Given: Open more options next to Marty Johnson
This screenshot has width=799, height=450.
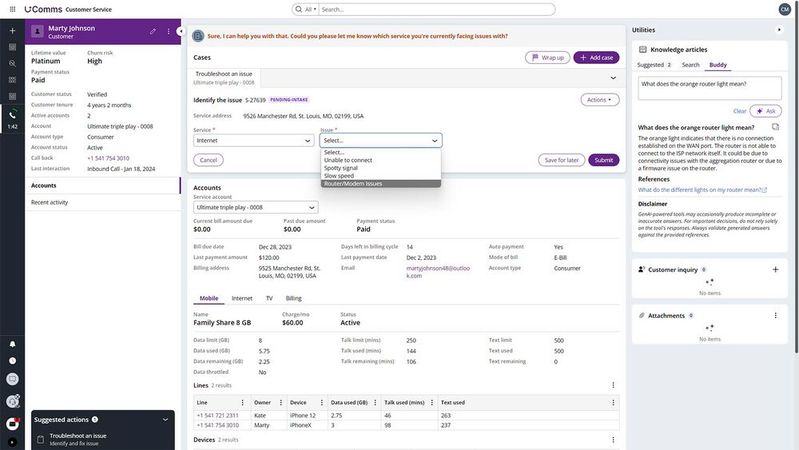Looking at the screenshot, I should (168, 32).
